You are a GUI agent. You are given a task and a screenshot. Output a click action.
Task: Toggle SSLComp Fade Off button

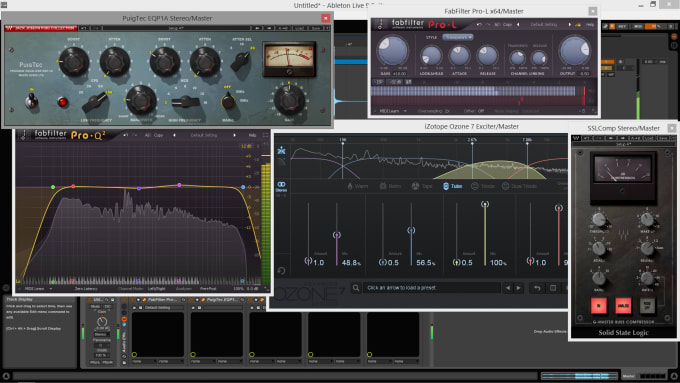[647, 306]
